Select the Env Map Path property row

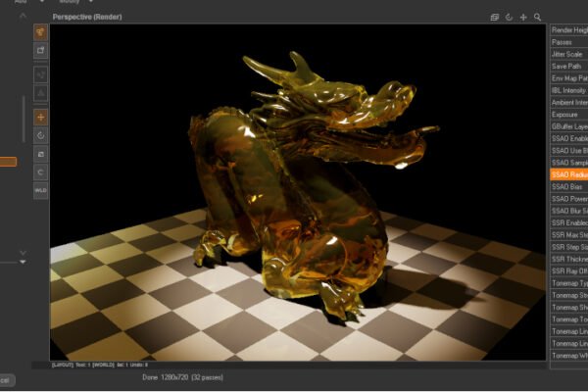[x=568, y=78]
